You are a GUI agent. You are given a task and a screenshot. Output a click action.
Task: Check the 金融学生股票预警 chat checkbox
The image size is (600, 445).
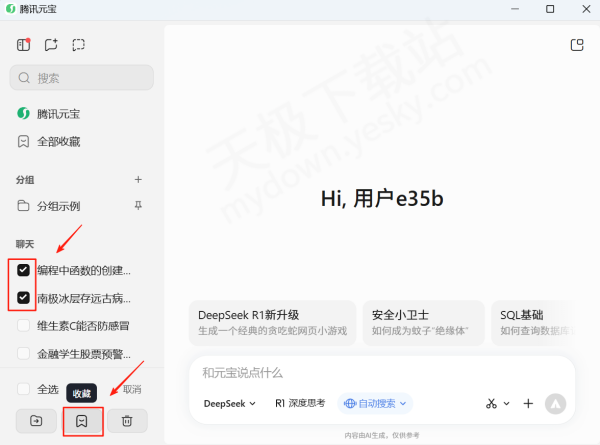click(x=23, y=353)
